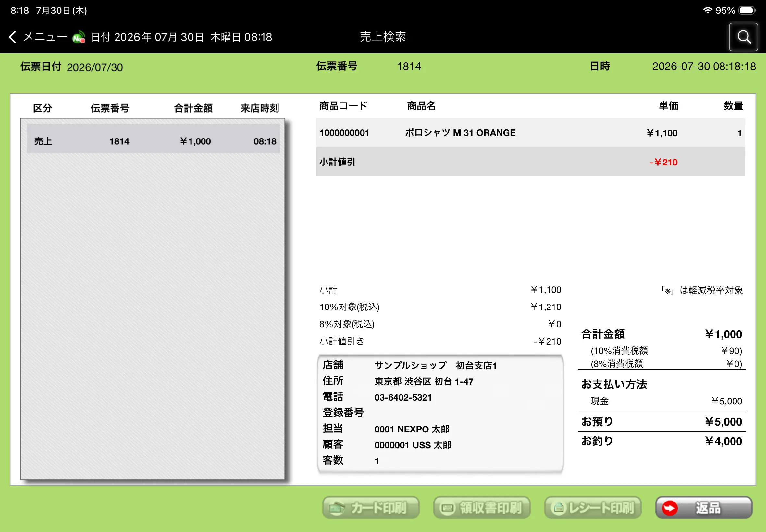
Task: Tap the 来店時刻 column header
Action: point(260,108)
